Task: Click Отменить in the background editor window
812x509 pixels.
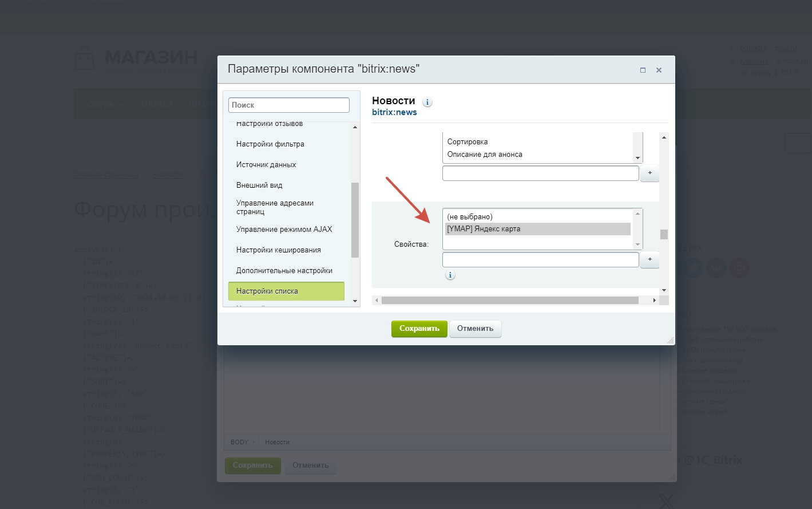Action: tap(311, 465)
